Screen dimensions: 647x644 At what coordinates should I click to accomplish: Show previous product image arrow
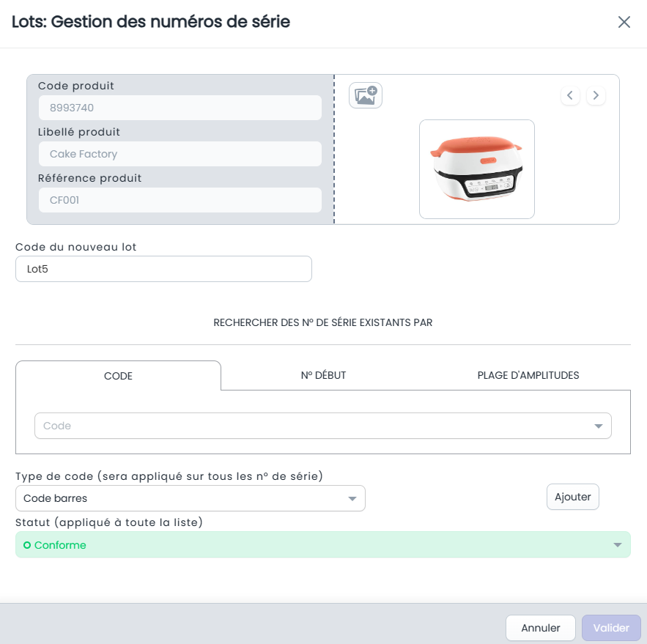click(570, 95)
